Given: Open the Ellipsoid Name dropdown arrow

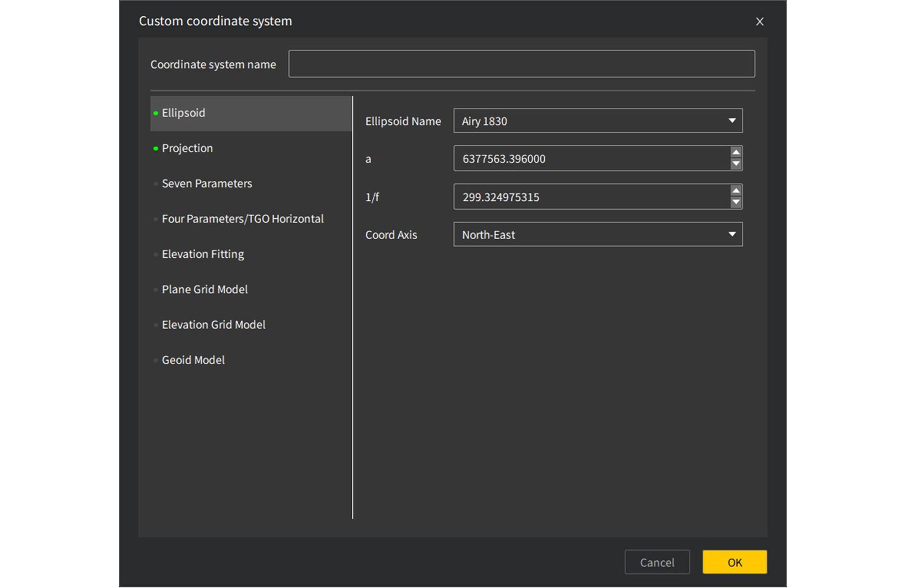Looking at the screenshot, I should (x=732, y=120).
